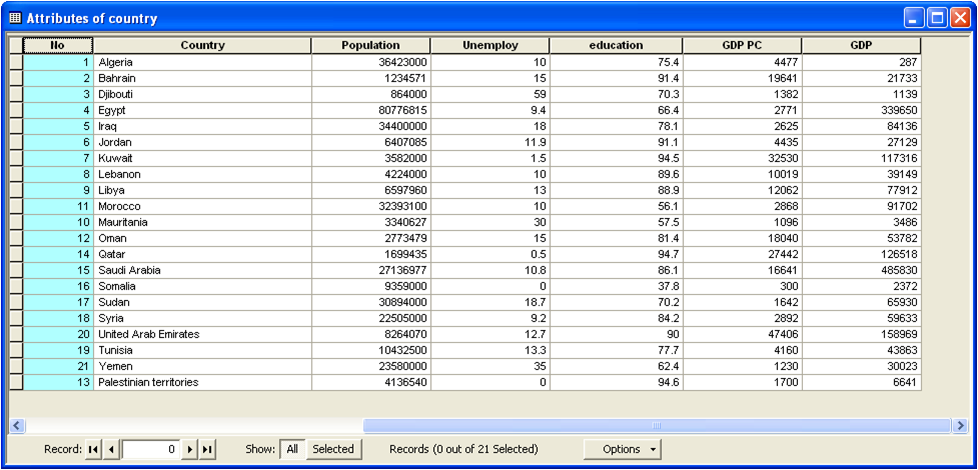Click GDP PC value 47406

coord(742,335)
